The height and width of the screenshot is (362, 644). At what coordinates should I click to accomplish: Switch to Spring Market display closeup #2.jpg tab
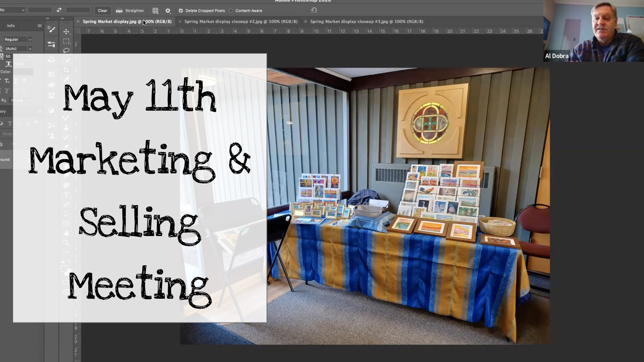click(x=241, y=21)
